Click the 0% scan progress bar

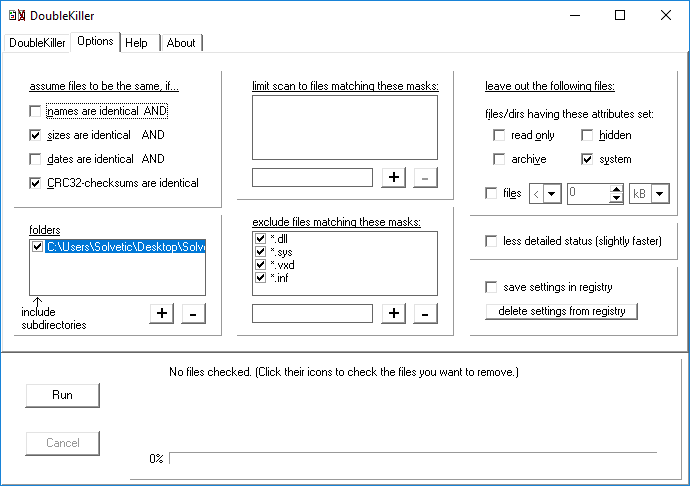[413, 458]
